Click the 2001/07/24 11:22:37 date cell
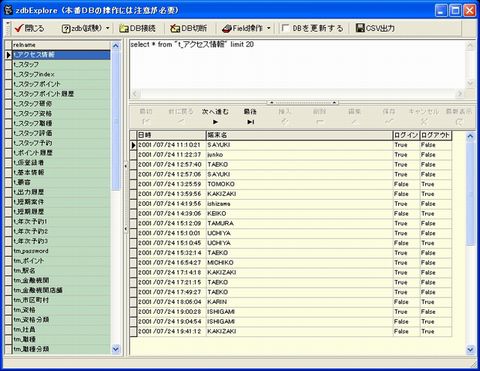 tap(172, 155)
